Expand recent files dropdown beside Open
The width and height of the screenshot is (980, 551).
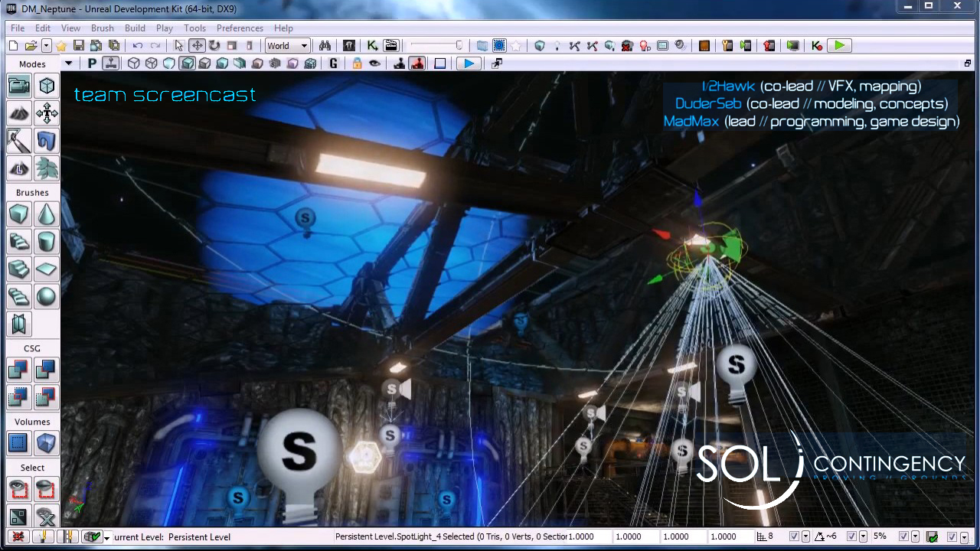click(46, 46)
